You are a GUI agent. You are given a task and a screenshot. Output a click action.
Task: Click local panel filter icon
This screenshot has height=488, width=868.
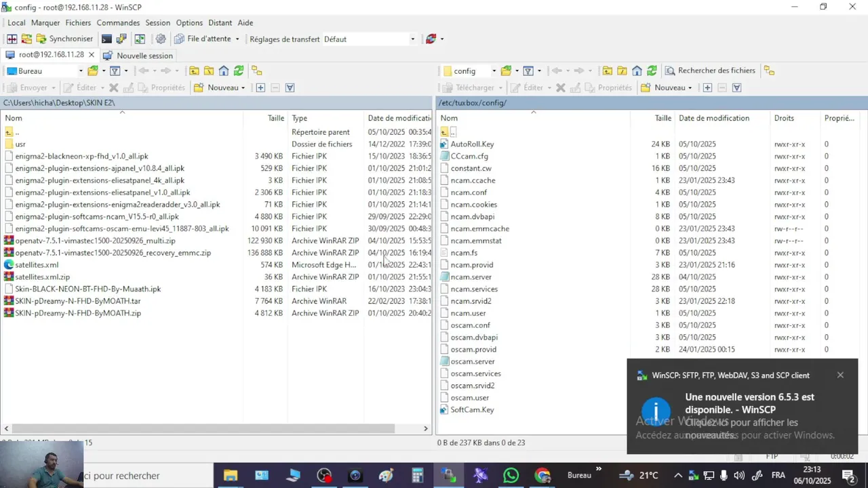pyautogui.click(x=115, y=70)
